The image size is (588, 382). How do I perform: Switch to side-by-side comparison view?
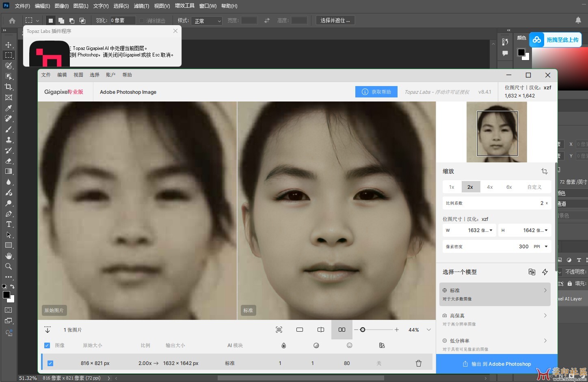click(342, 330)
